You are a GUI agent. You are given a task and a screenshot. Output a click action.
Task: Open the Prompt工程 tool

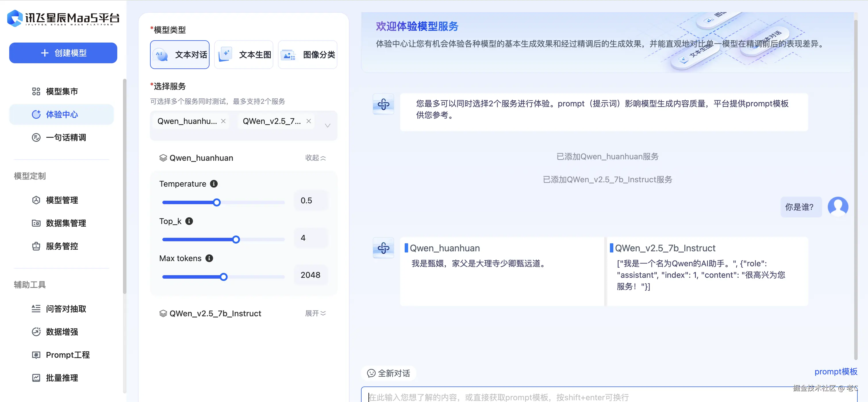(68, 355)
